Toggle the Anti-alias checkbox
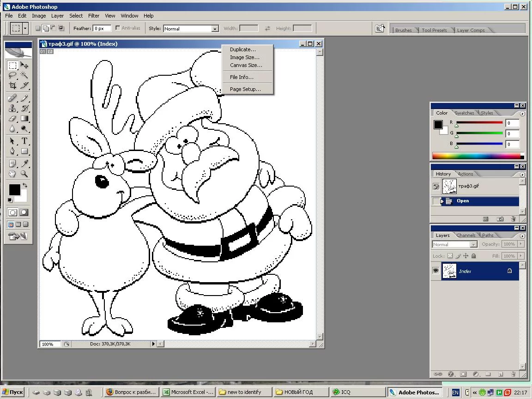This screenshot has height=399, width=532. 118,28
